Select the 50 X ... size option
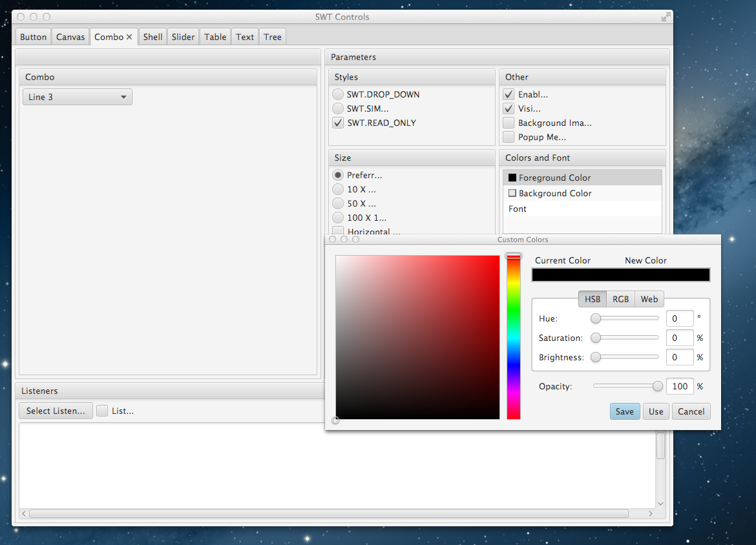 [338, 203]
